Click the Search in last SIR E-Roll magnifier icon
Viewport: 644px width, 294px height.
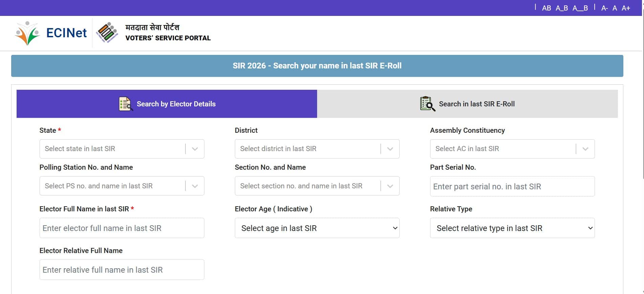pos(427,104)
